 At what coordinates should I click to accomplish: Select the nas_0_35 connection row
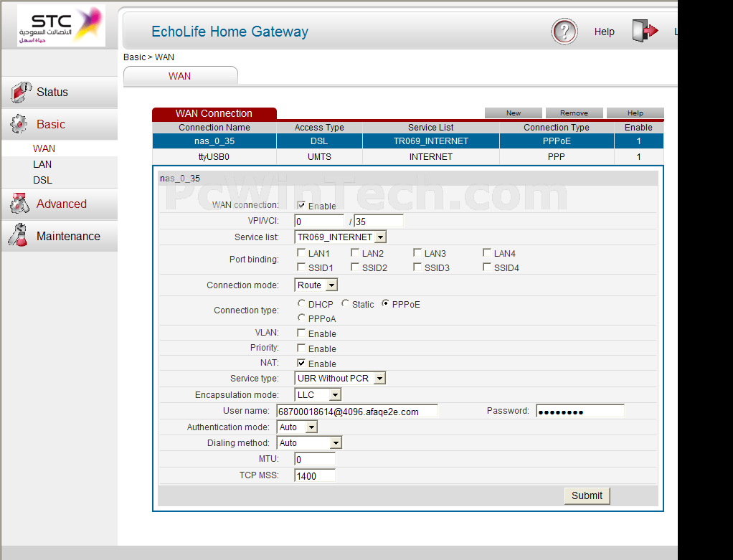[407, 141]
